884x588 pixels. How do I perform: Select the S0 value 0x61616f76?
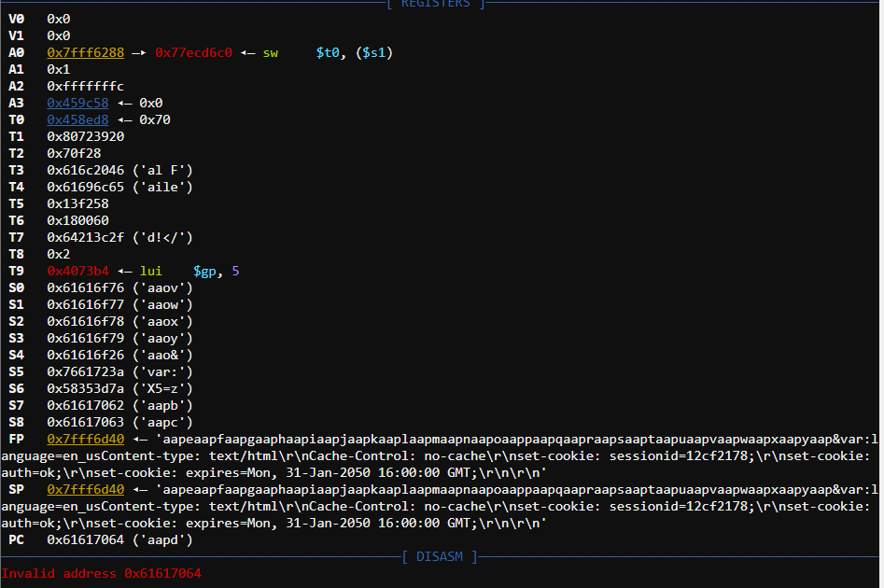(86, 288)
